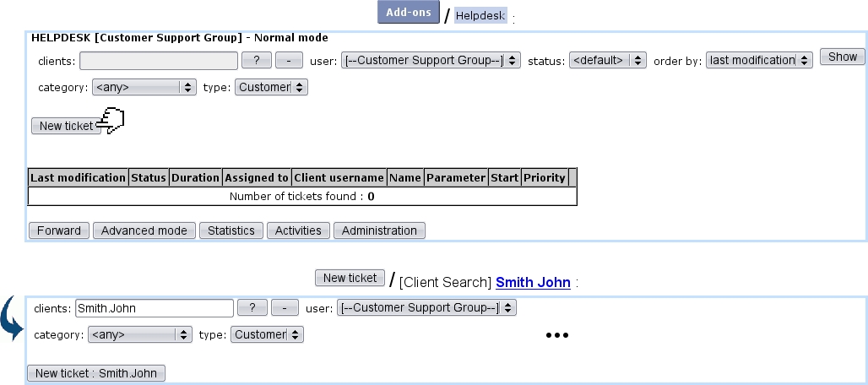
Task: Click New ticket button beside hand pointer
Action: click(x=66, y=126)
